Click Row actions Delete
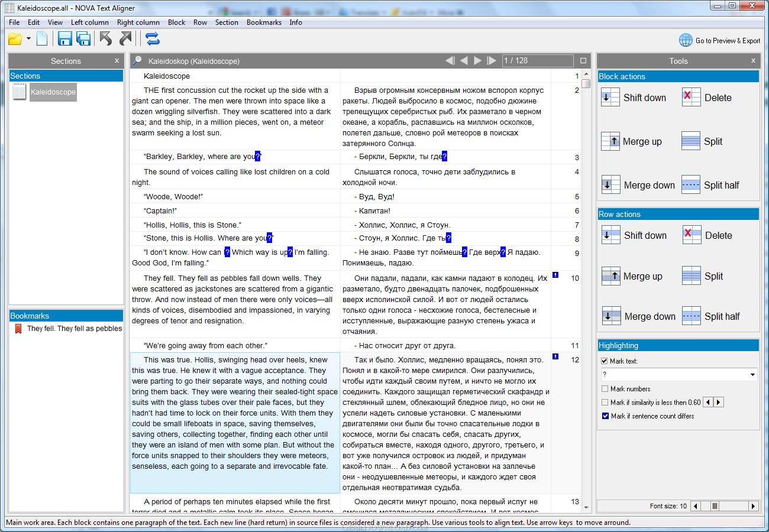This screenshot has width=769, height=532. 707,235
